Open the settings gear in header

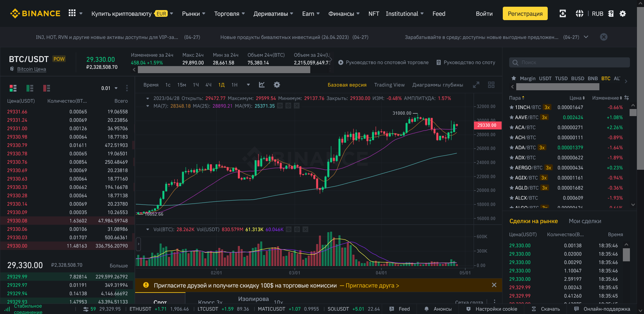point(623,13)
